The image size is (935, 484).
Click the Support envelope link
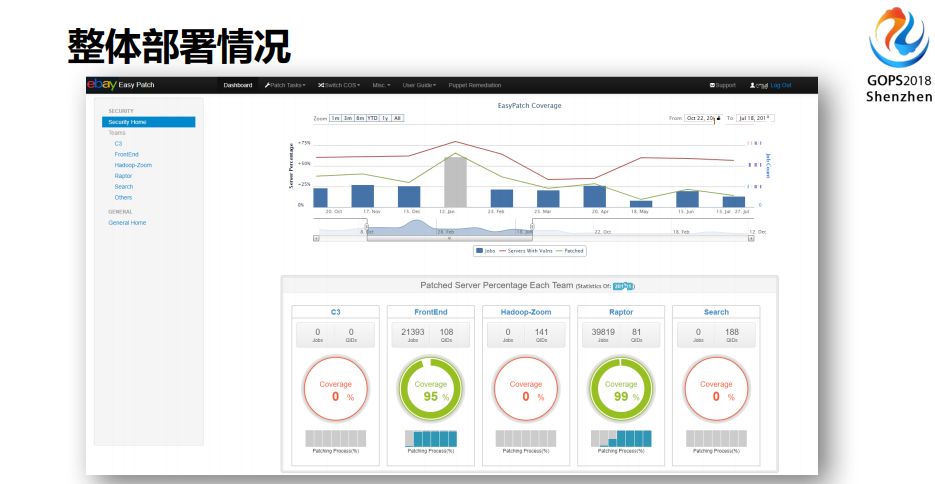tap(723, 85)
